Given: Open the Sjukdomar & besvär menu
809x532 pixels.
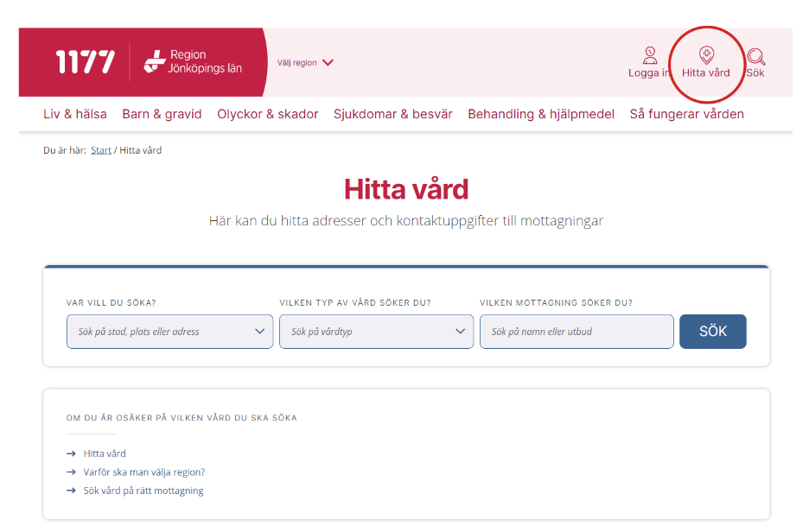Looking at the screenshot, I should pyautogui.click(x=392, y=114).
